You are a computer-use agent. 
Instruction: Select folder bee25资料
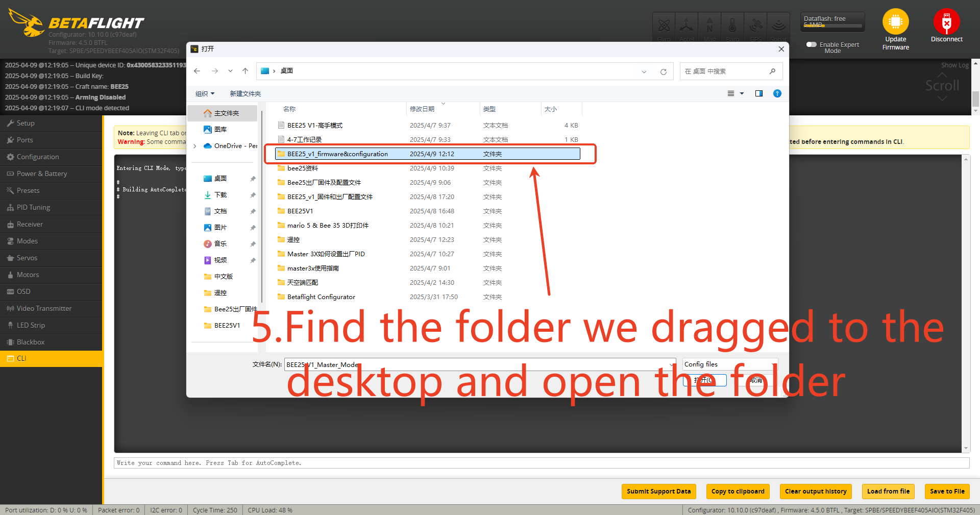[428, 168]
